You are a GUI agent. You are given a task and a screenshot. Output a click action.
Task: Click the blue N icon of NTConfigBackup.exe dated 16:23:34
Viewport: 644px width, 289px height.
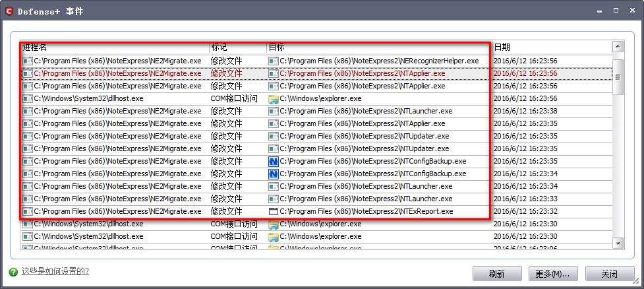click(273, 174)
